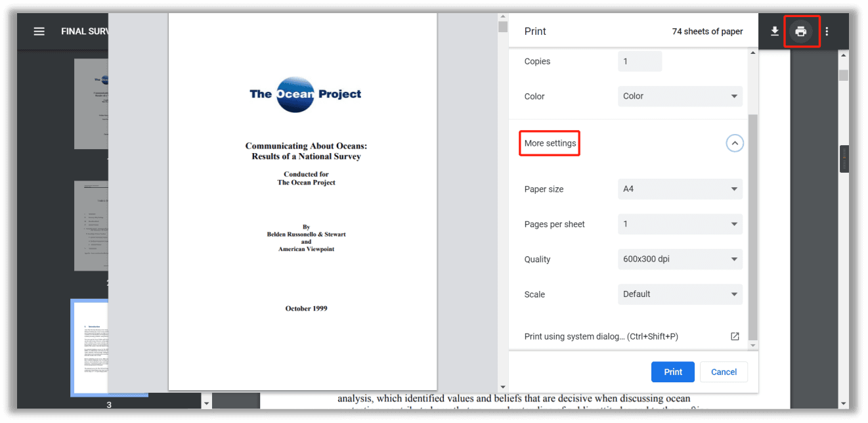Click the print preview scrollbar down arrow
Viewport: 868px width, 423px height.
pyautogui.click(x=503, y=388)
